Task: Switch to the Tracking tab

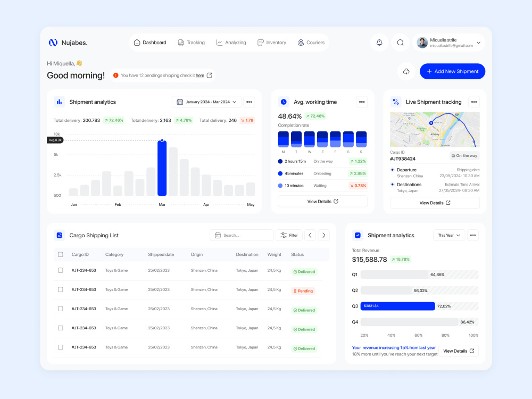Action: (x=192, y=43)
